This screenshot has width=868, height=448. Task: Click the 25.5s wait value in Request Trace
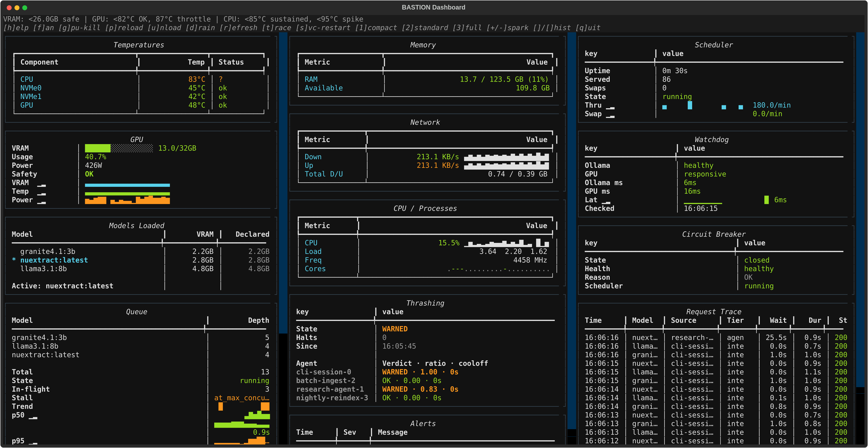click(776, 338)
